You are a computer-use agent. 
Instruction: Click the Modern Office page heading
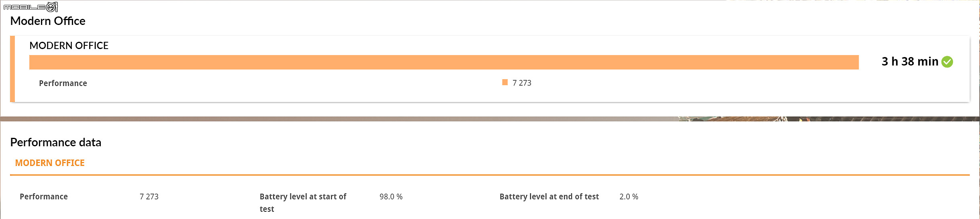[48, 21]
